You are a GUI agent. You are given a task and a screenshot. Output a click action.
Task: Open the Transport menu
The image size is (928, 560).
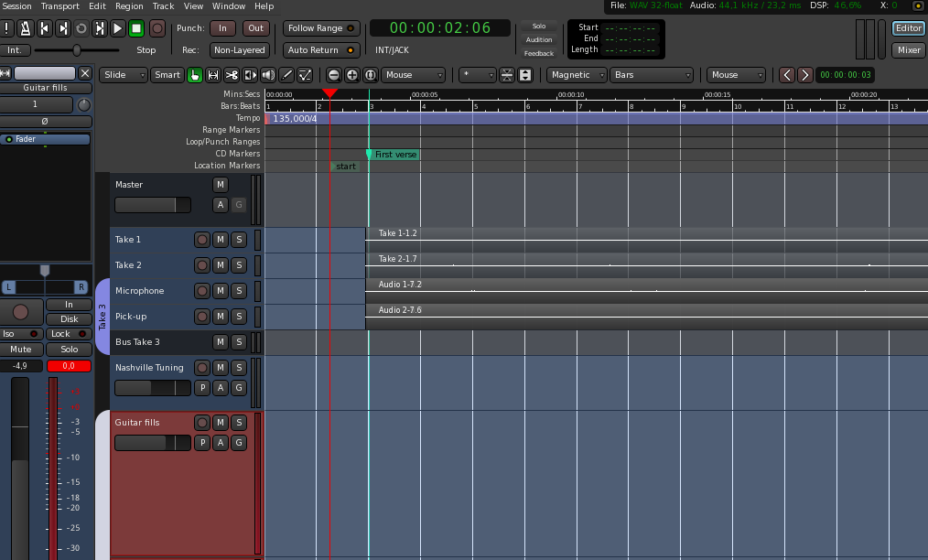[59, 6]
